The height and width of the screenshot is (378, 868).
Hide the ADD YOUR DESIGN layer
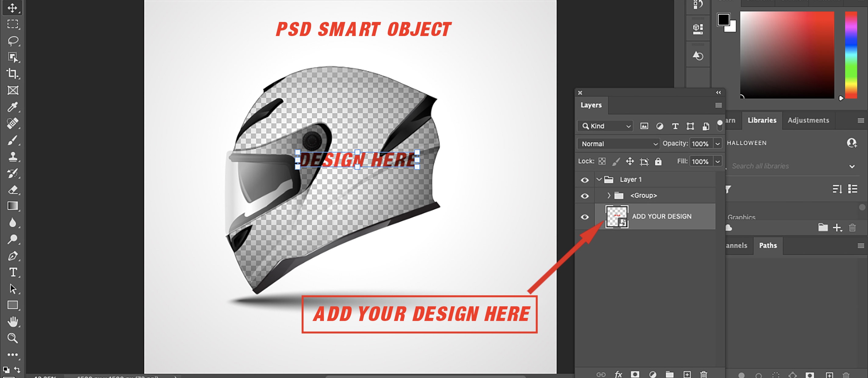585,217
